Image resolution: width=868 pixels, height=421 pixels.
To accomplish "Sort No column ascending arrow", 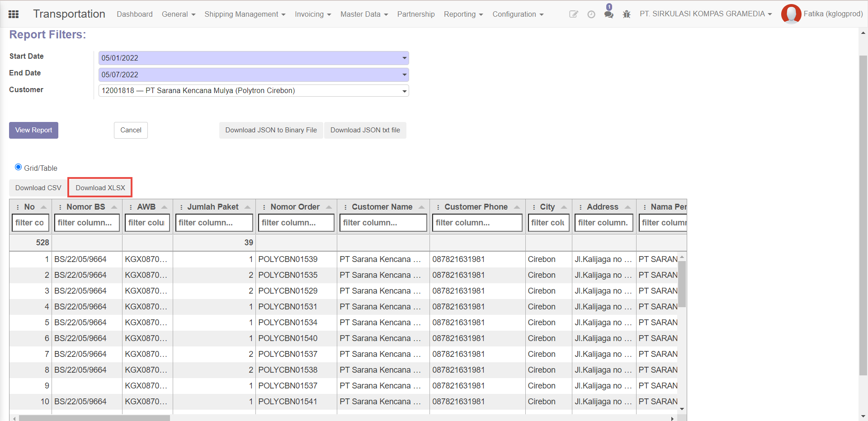I will pyautogui.click(x=44, y=207).
